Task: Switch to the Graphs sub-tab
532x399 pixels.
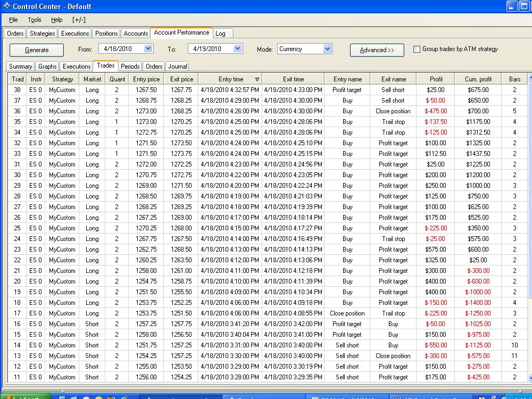Action: pyautogui.click(x=47, y=66)
